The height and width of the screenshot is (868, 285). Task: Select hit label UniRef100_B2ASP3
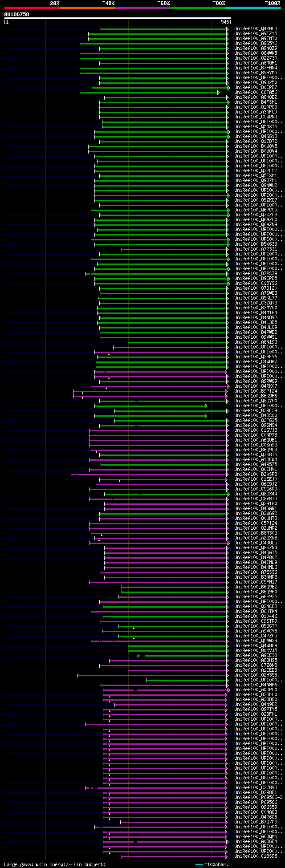point(256,475)
